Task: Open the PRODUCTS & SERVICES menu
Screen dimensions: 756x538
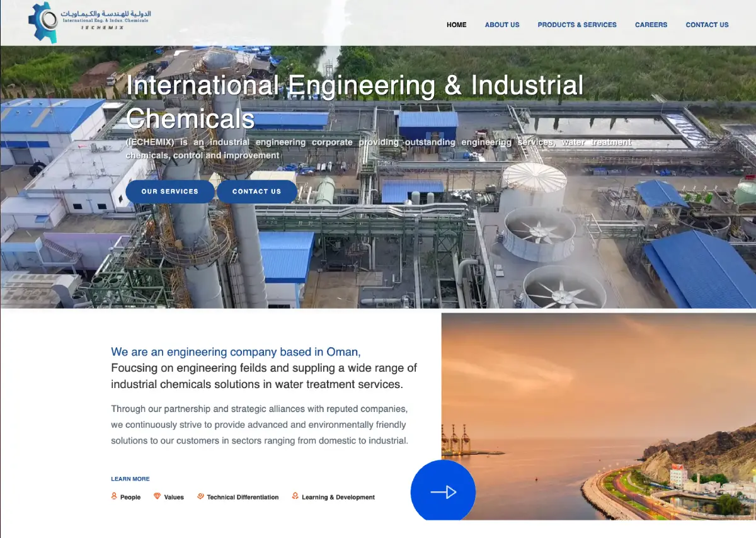Action: [576, 25]
